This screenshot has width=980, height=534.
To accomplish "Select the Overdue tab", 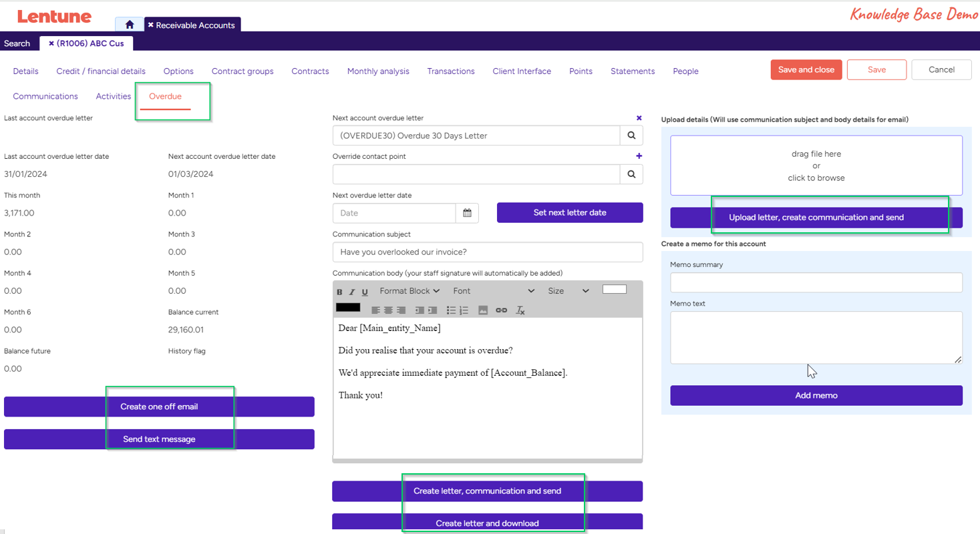I will [x=165, y=96].
